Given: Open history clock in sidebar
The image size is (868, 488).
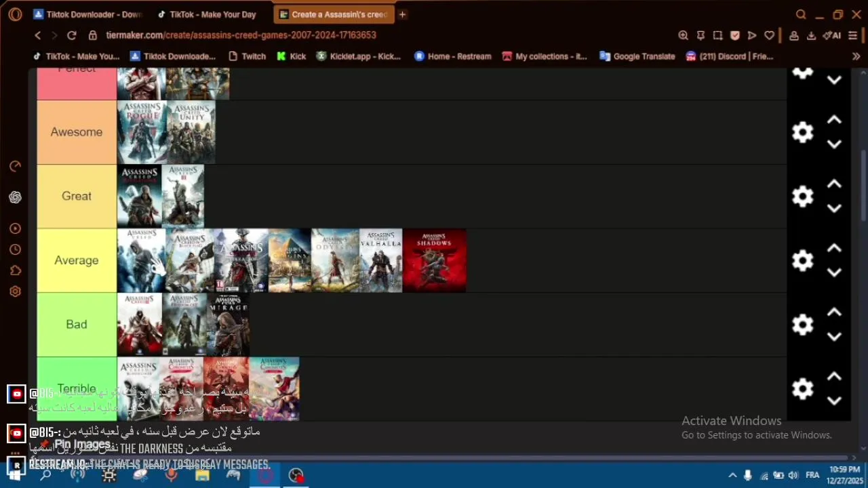Looking at the screenshot, I should point(15,249).
